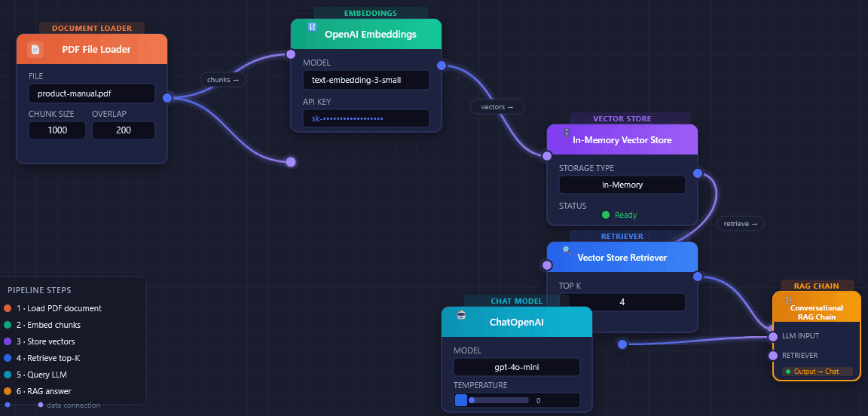This screenshot has width=868, height=416.
Task: Click the ChatOpenAI output connection port
Action: coord(622,344)
